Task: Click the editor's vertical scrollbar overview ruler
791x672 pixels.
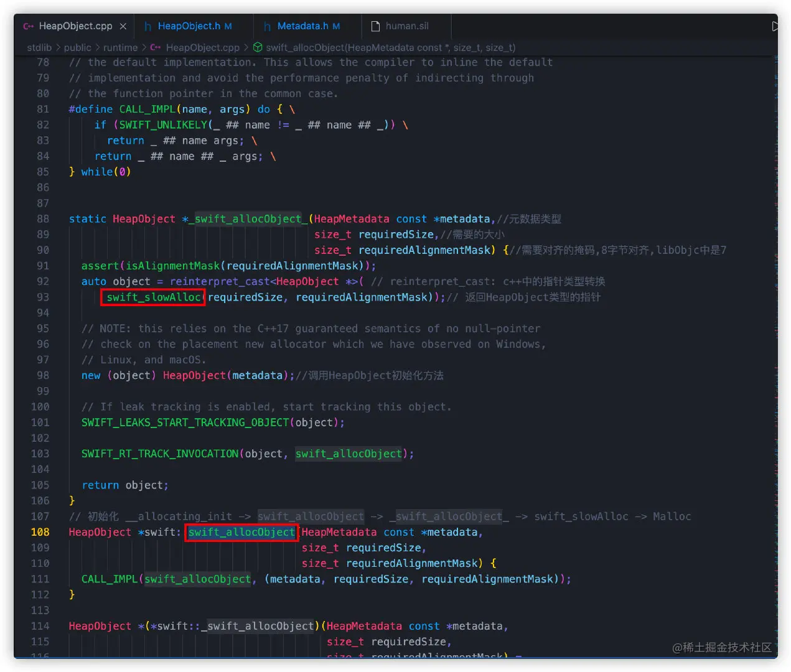Action: (775, 311)
